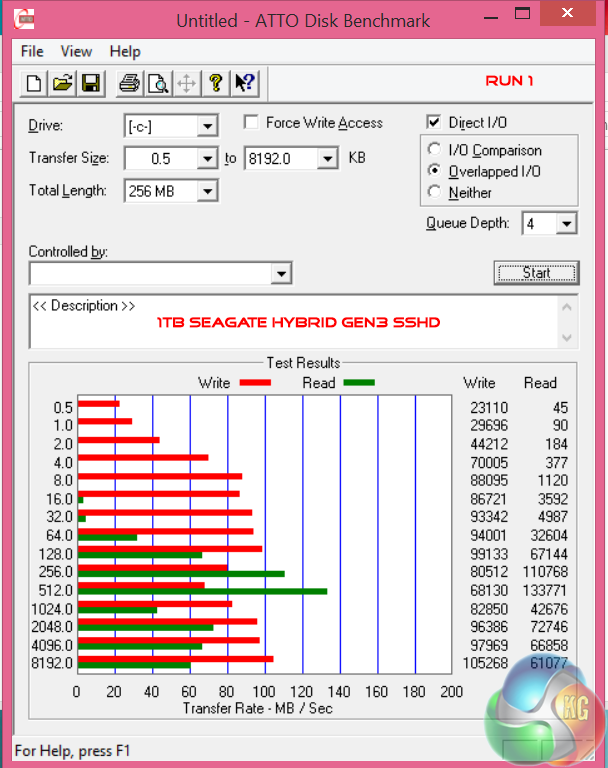608x768 pixels.
Task: Click the 8192.0 red write bar
Action: click(x=175, y=659)
